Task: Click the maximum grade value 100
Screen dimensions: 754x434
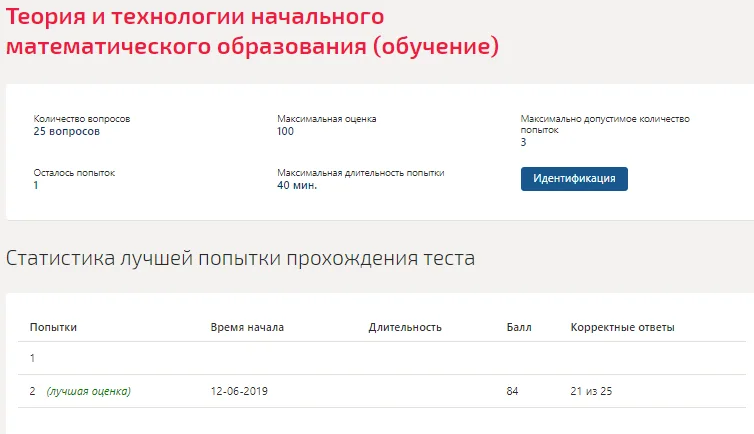Action: click(x=285, y=131)
